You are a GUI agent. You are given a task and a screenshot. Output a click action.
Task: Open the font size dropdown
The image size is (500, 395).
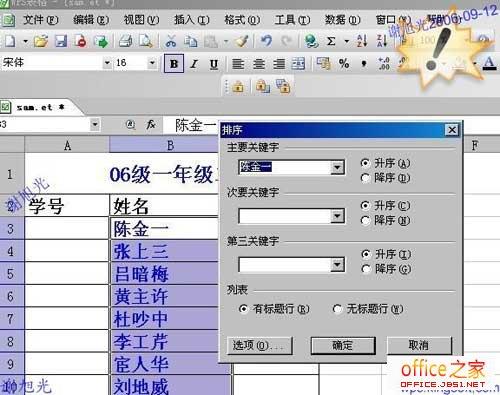point(152,63)
